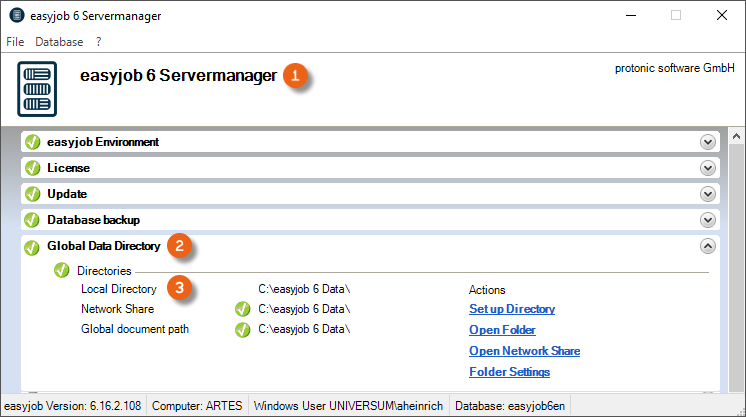746x417 pixels.
Task: Click the Set up Directory link
Action: [x=512, y=309]
